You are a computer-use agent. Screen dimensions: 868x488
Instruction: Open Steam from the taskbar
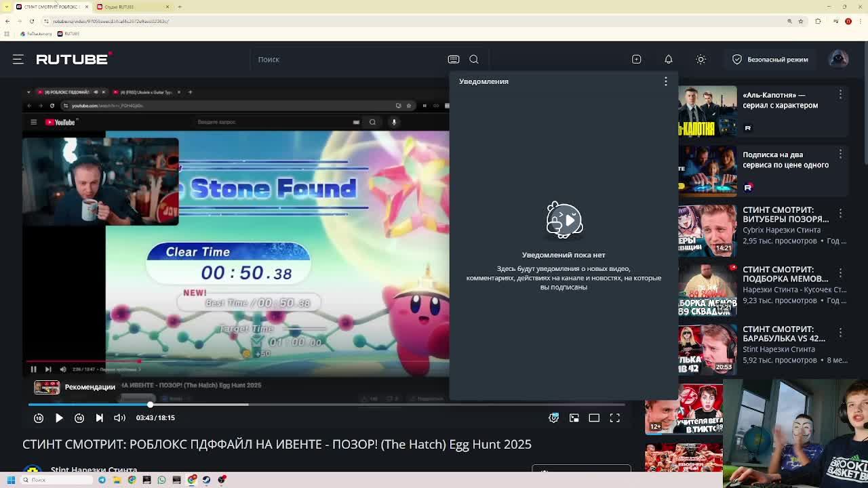click(206, 480)
